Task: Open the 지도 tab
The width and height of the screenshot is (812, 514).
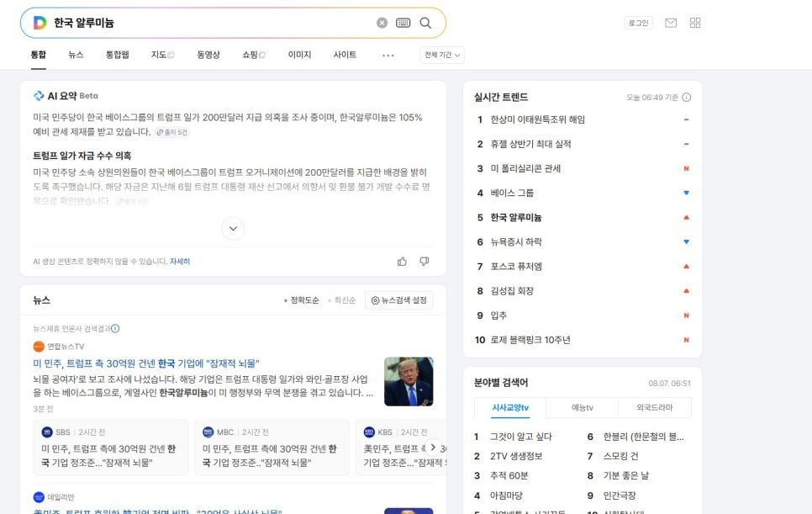Action: (162, 55)
